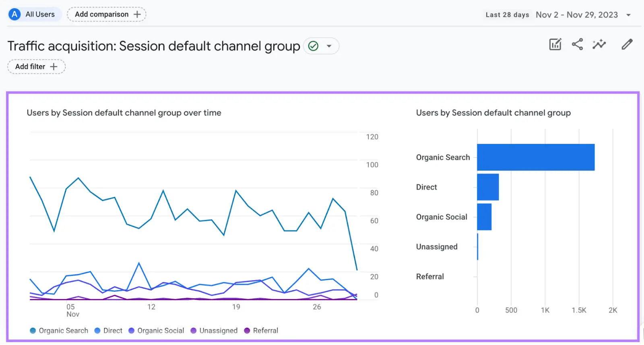
Task: Toggle Unassigned series in chart legend
Action: (x=214, y=331)
